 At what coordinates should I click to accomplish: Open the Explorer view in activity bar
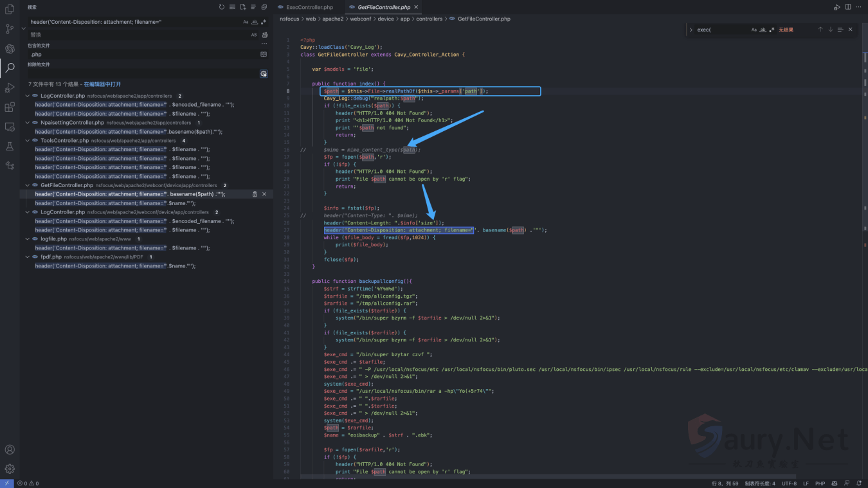[10, 10]
